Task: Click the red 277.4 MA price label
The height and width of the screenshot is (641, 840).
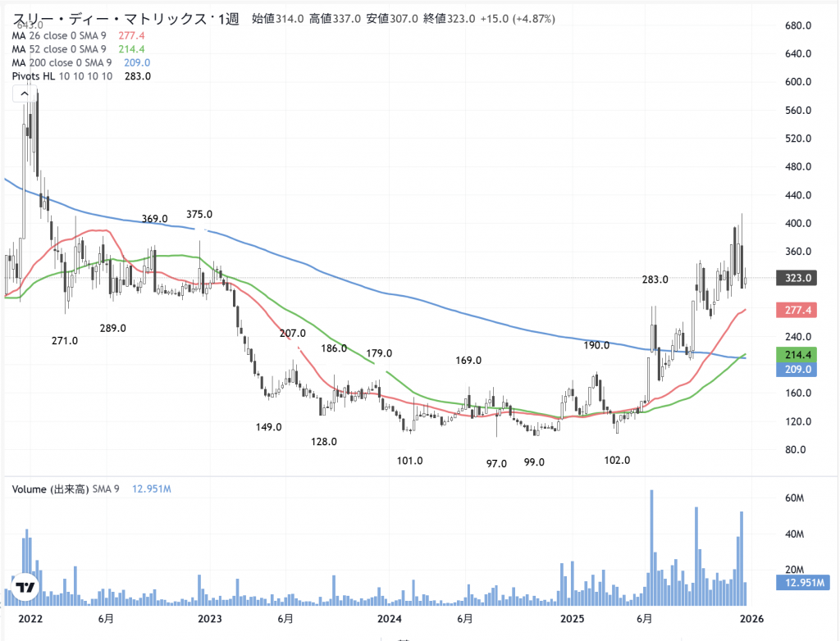Action: [794, 310]
